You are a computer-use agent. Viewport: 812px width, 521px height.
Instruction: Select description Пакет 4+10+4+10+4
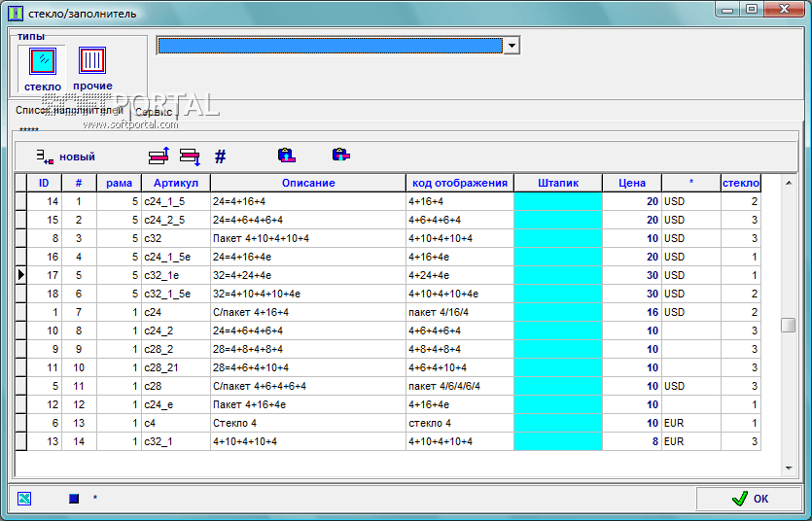pyautogui.click(x=308, y=238)
